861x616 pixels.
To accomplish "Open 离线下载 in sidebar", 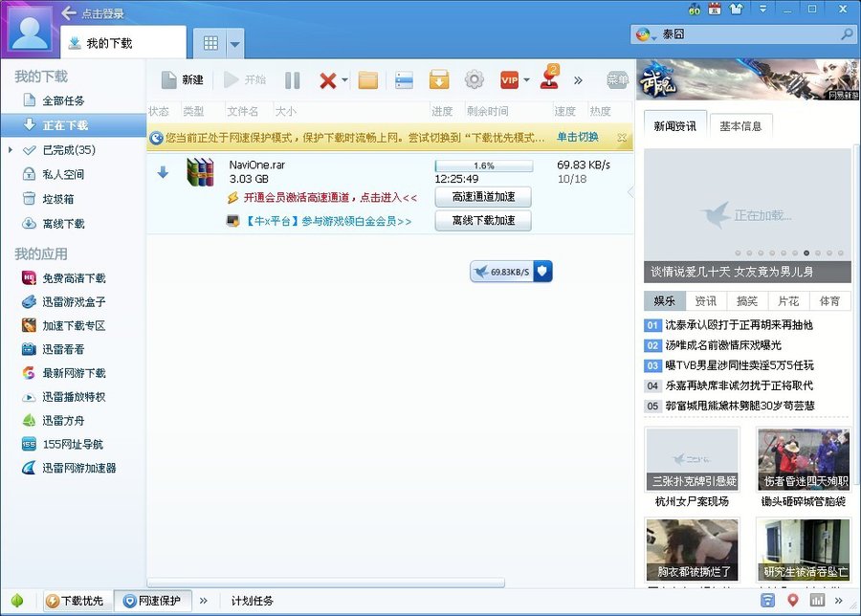I will point(64,224).
